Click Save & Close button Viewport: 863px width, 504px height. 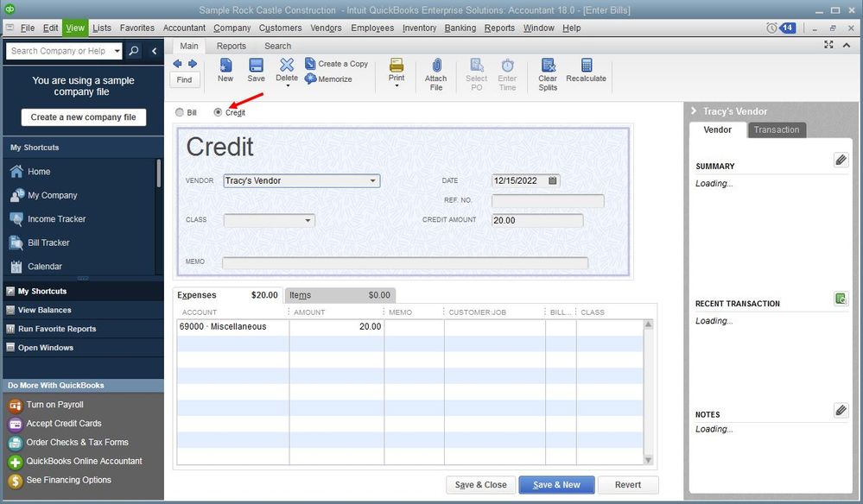[x=480, y=485]
